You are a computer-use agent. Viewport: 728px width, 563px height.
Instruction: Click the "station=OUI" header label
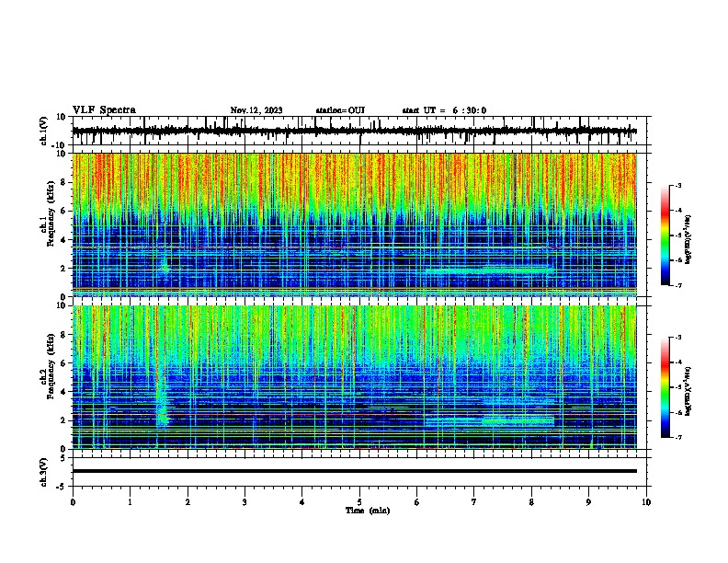click(340, 110)
